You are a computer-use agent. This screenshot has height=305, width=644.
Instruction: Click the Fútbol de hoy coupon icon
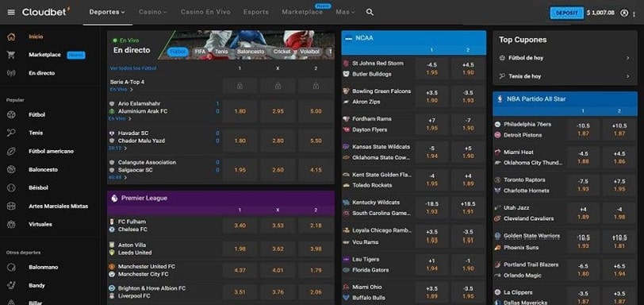click(x=502, y=58)
